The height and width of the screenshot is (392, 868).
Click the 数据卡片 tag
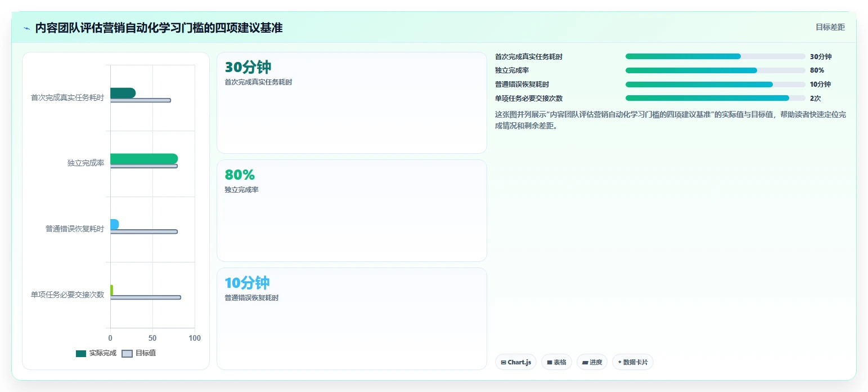[633, 362]
